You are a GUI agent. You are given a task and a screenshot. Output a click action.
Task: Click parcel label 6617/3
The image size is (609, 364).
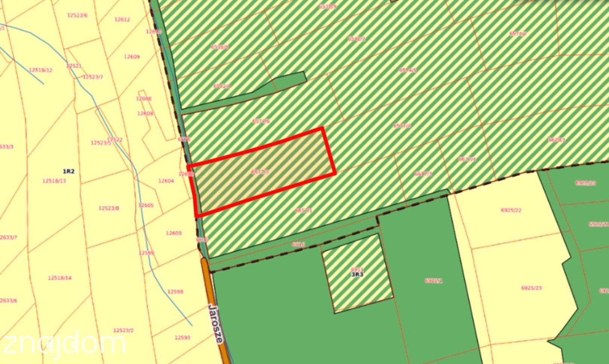[423, 174]
